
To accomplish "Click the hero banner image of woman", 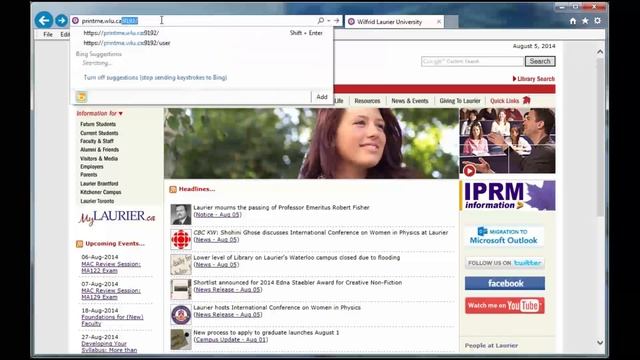I will 311,143.
